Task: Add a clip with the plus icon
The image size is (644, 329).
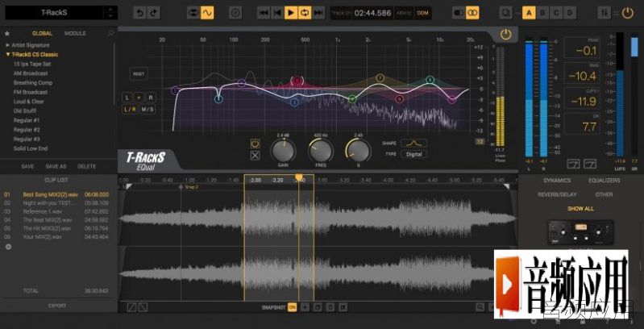Action: 8,247
